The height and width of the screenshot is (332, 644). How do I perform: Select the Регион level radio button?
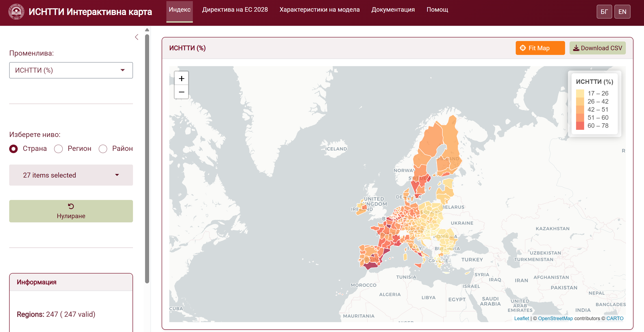tap(59, 149)
